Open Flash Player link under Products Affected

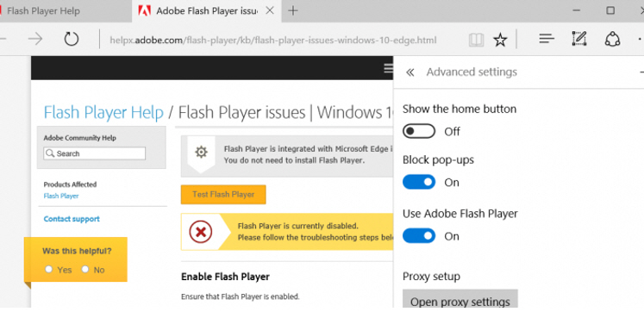(61, 196)
